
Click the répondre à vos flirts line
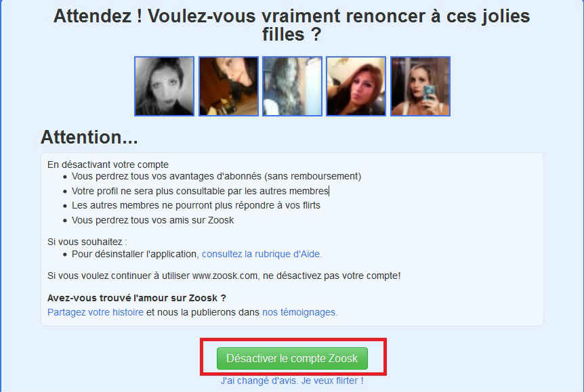tap(196, 206)
